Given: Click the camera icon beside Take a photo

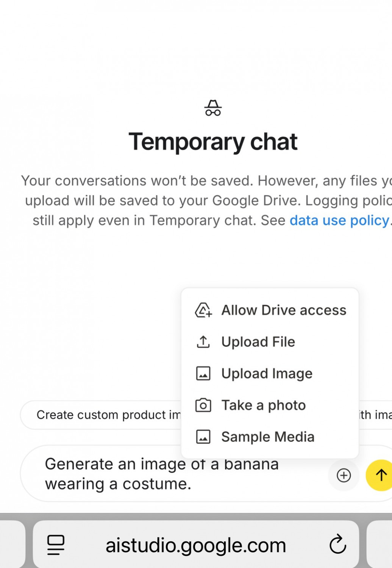Looking at the screenshot, I should tap(203, 405).
